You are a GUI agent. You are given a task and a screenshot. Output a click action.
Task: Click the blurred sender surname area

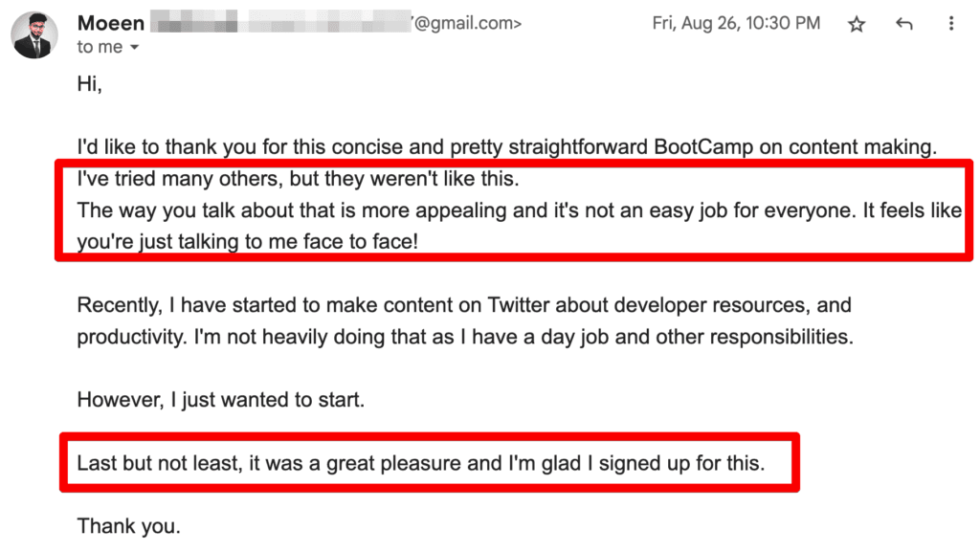click(x=280, y=21)
